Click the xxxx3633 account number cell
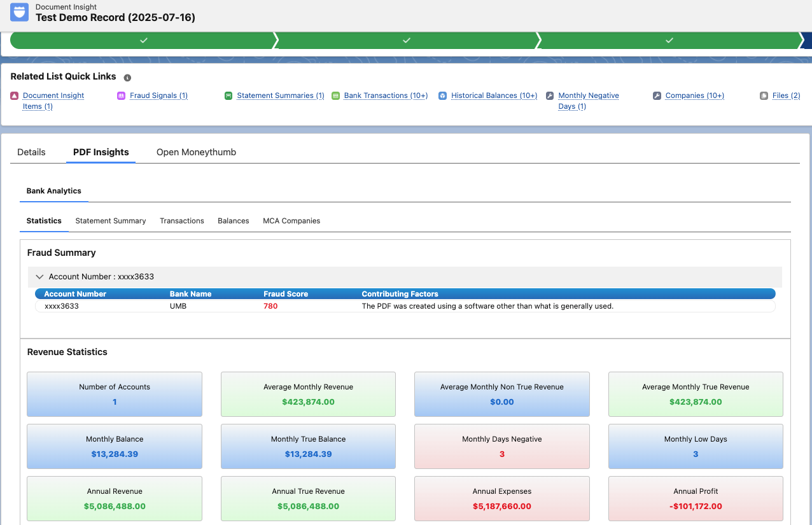The image size is (812, 525). 62,306
